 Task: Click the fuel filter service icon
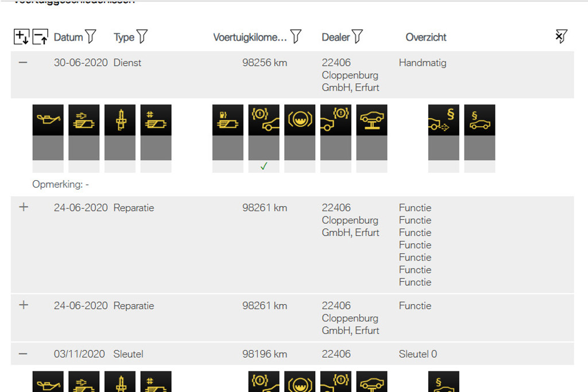click(228, 120)
